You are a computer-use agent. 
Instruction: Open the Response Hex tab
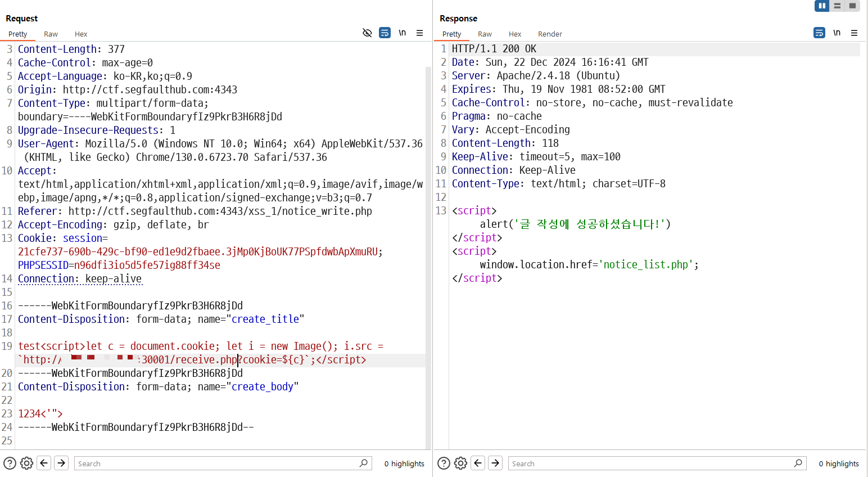pos(515,34)
